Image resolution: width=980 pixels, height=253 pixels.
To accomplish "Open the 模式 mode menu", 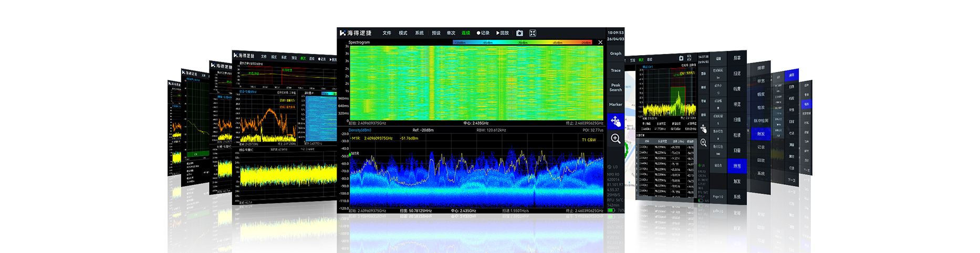I will tap(403, 33).
